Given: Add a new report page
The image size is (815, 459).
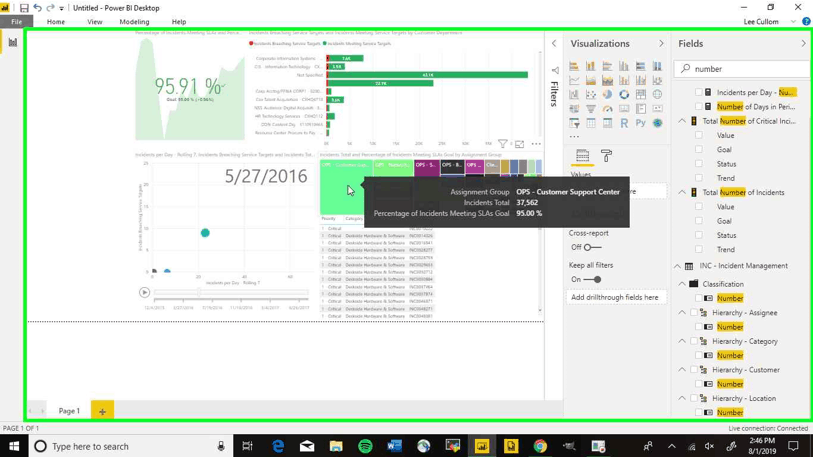Looking at the screenshot, I should (102, 411).
